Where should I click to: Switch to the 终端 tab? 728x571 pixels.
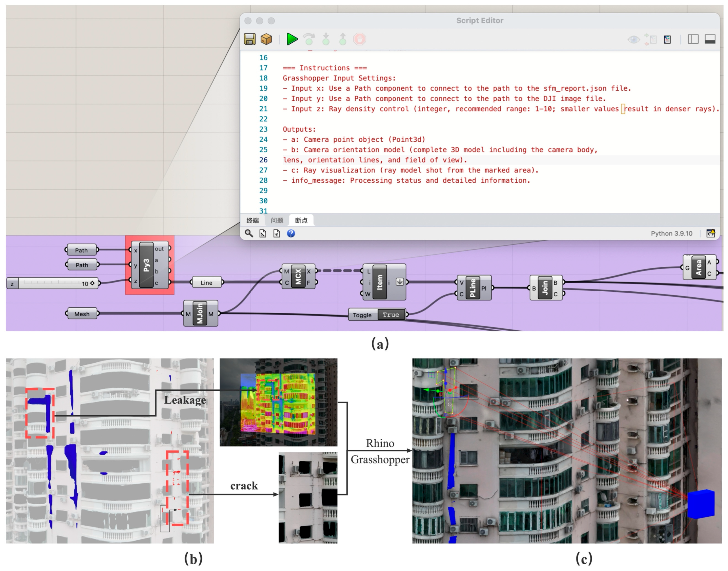point(253,220)
